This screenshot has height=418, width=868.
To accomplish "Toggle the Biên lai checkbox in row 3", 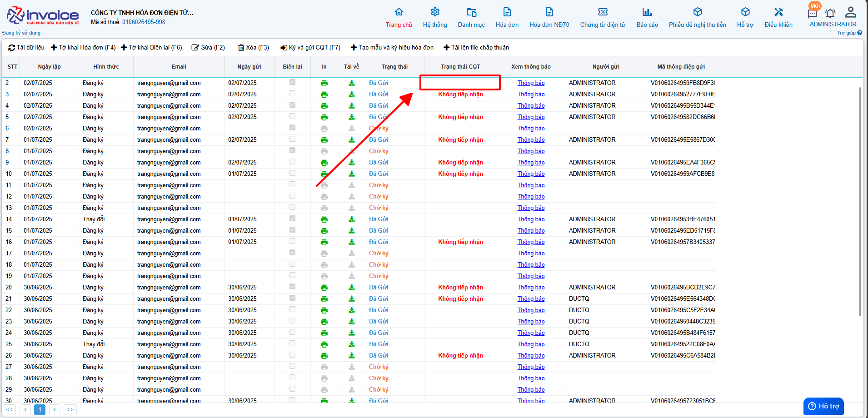I will [292, 94].
